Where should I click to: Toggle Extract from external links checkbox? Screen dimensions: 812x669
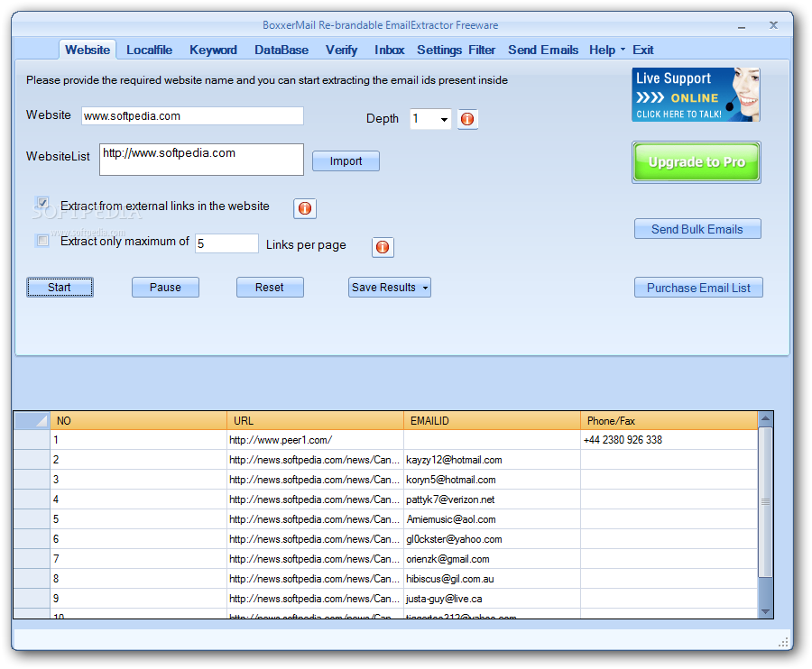pos(42,203)
